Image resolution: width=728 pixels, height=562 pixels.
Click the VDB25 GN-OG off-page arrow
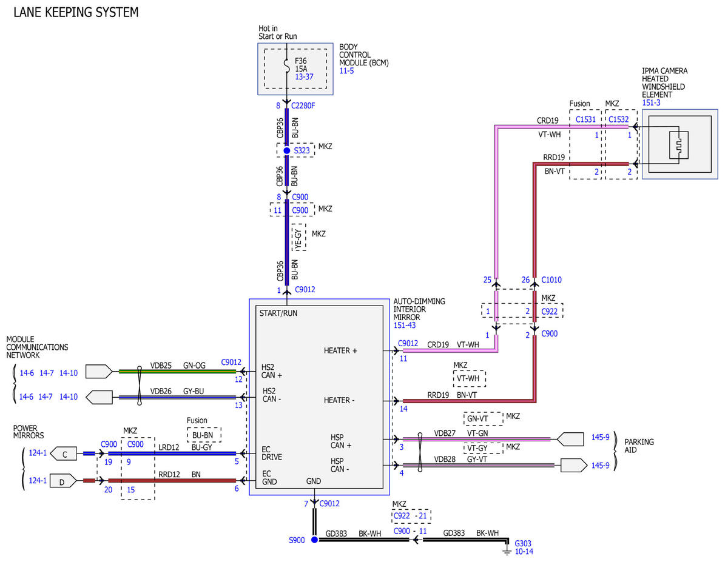tap(99, 370)
